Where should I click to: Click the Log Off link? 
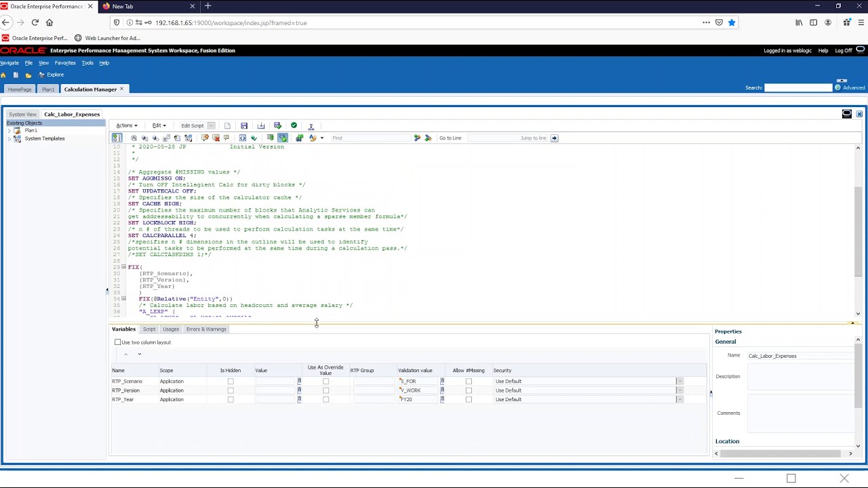844,50
